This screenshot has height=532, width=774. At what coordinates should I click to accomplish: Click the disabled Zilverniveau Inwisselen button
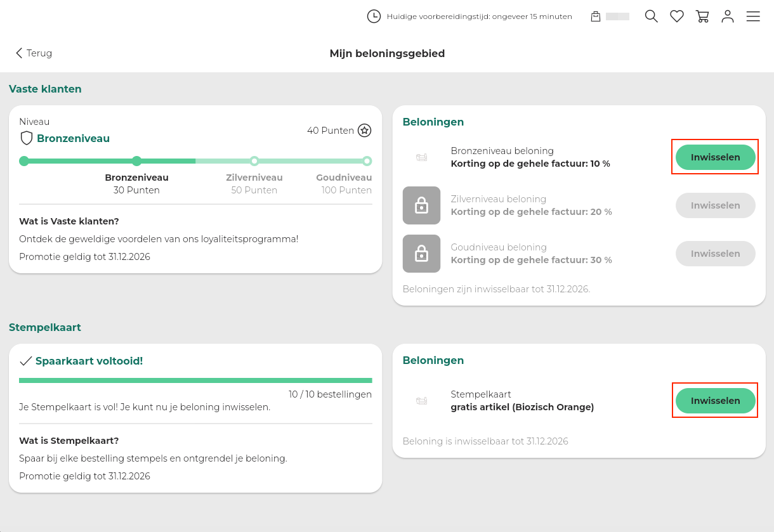[x=715, y=205]
